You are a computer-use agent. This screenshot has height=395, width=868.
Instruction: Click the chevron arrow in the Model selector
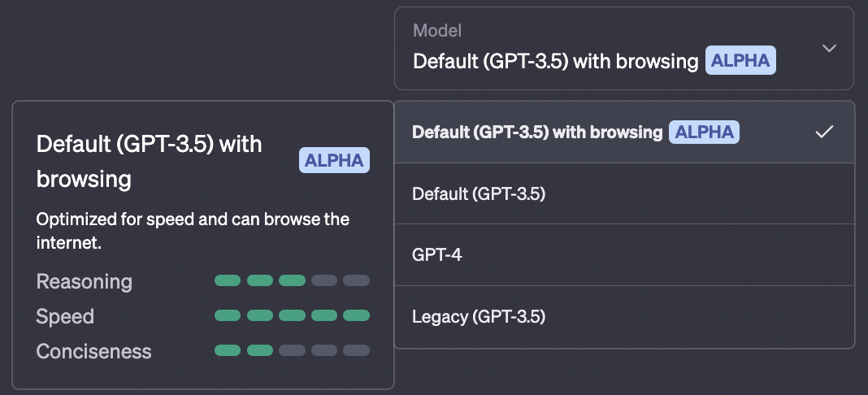(x=829, y=49)
